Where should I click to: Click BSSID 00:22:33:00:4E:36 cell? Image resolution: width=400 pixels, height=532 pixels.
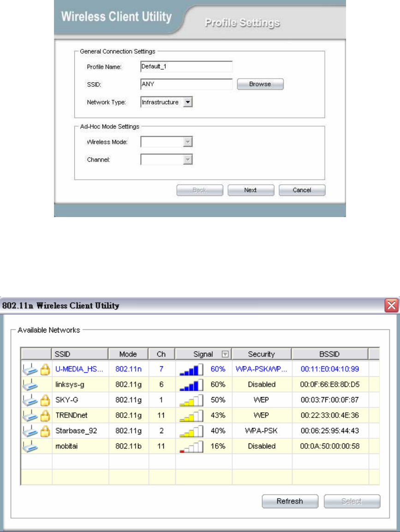[330, 416]
